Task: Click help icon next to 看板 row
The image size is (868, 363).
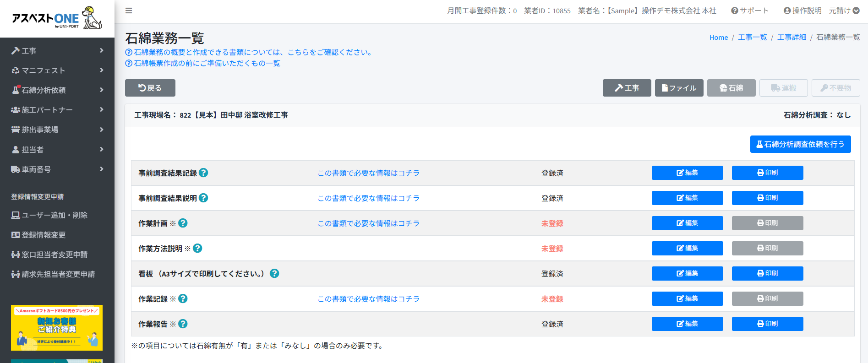Action: (274, 273)
